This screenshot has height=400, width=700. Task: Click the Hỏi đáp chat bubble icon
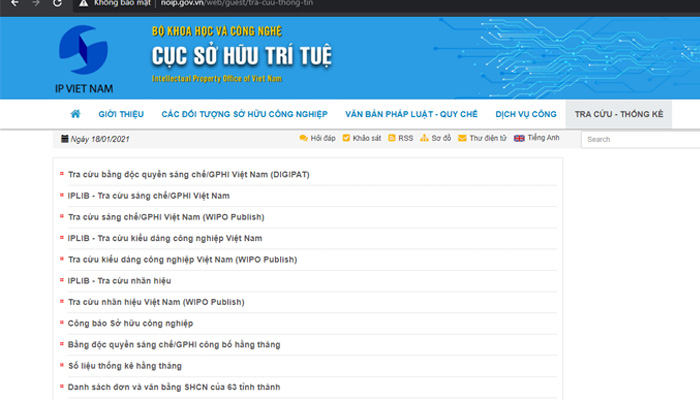pyautogui.click(x=304, y=138)
